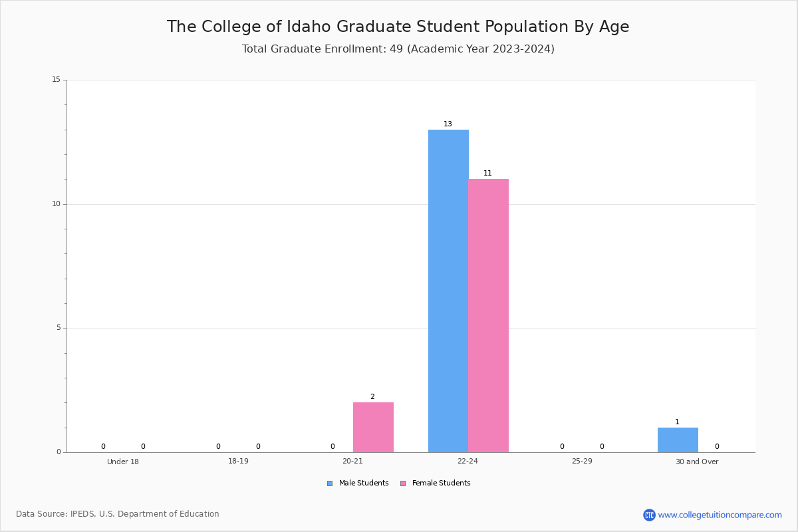The image size is (798, 532).
Task: Click the 13 data label
Action: (x=448, y=124)
